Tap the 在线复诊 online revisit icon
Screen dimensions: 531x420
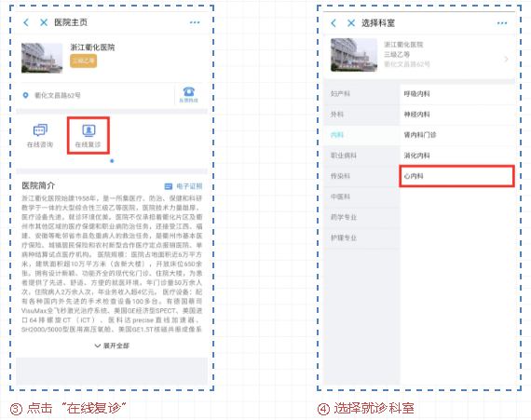pos(88,136)
